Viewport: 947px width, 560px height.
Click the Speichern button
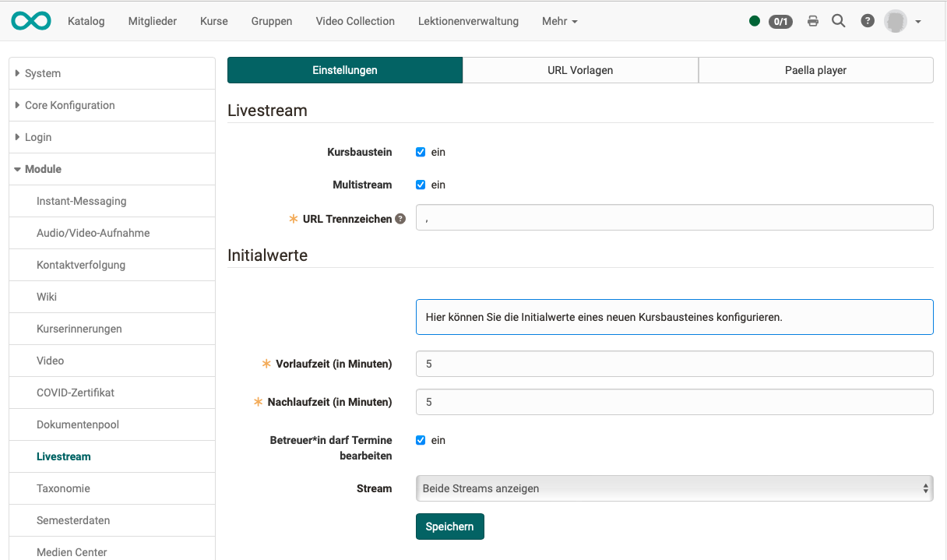(449, 527)
